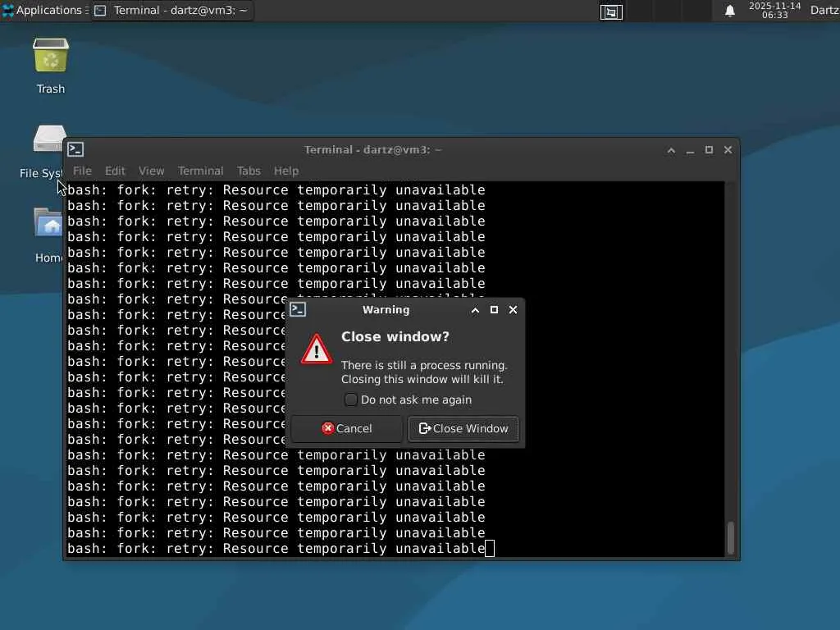Click the Cancel button in the Warning dialog
This screenshot has width=840, height=630.
pyautogui.click(x=347, y=428)
